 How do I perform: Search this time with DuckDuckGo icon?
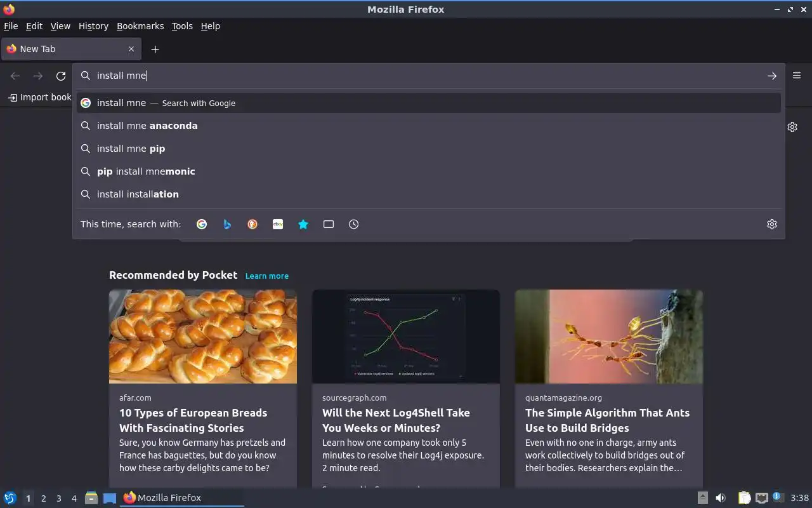click(x=252, y=224)
